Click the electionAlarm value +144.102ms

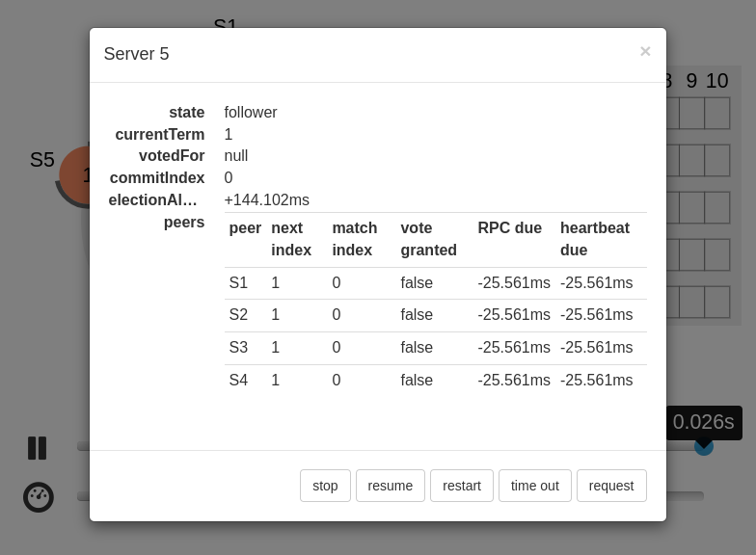[267, 200]
